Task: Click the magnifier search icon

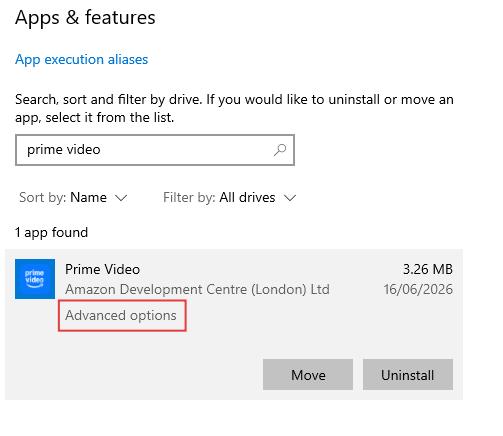Action: (x=280, y=150)
